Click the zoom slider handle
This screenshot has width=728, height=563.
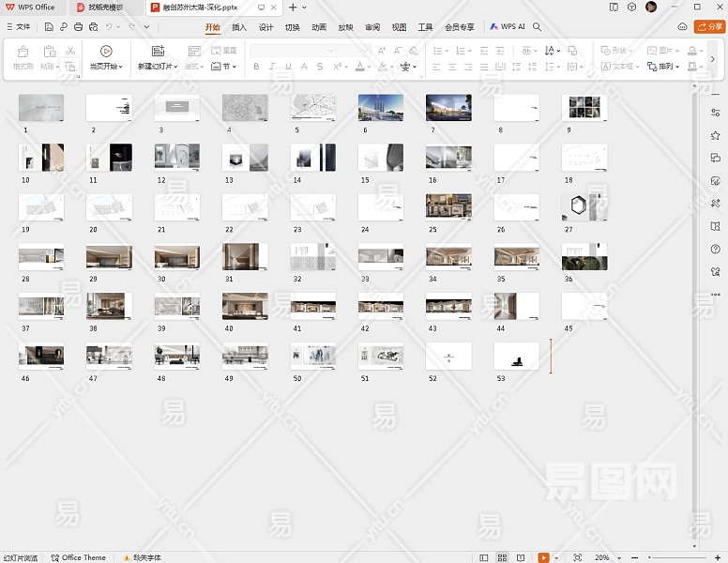click(649, 557)
